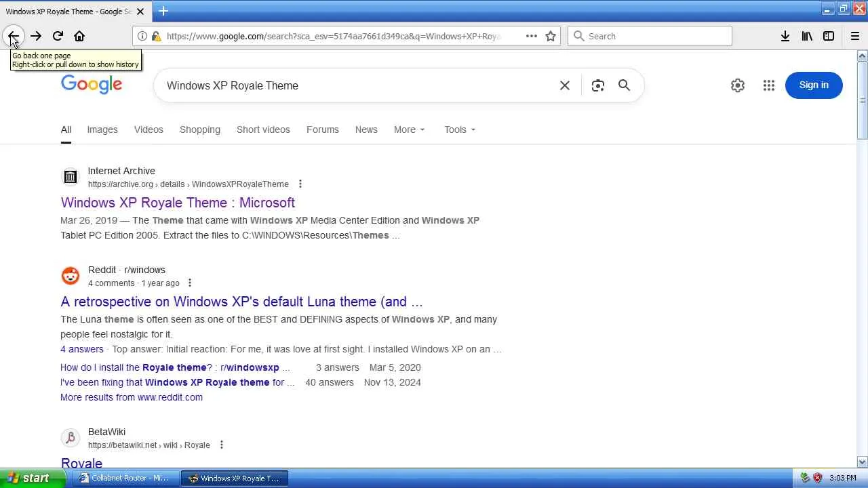Viewport: 868px width, 488px height.
Task: Click the page vertical scrollbar thumb
Action: (862, 100)
